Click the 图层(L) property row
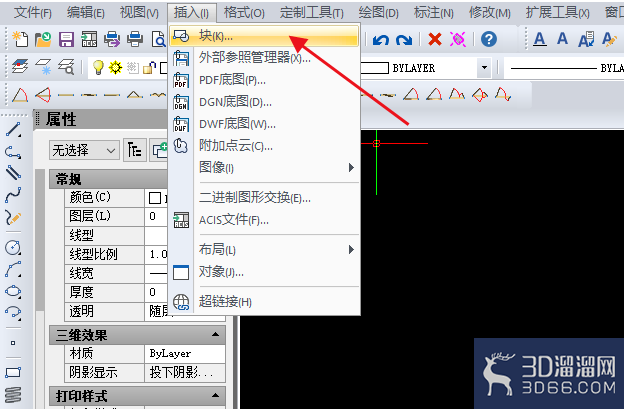624x409 pixels. pyautogui.click(x=116, y=216)
